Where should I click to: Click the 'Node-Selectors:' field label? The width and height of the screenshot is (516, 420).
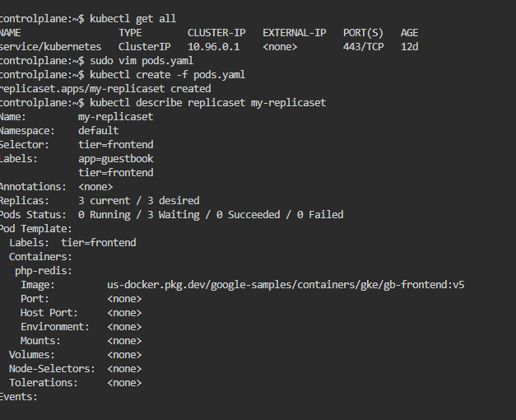[x=52, y=368]
